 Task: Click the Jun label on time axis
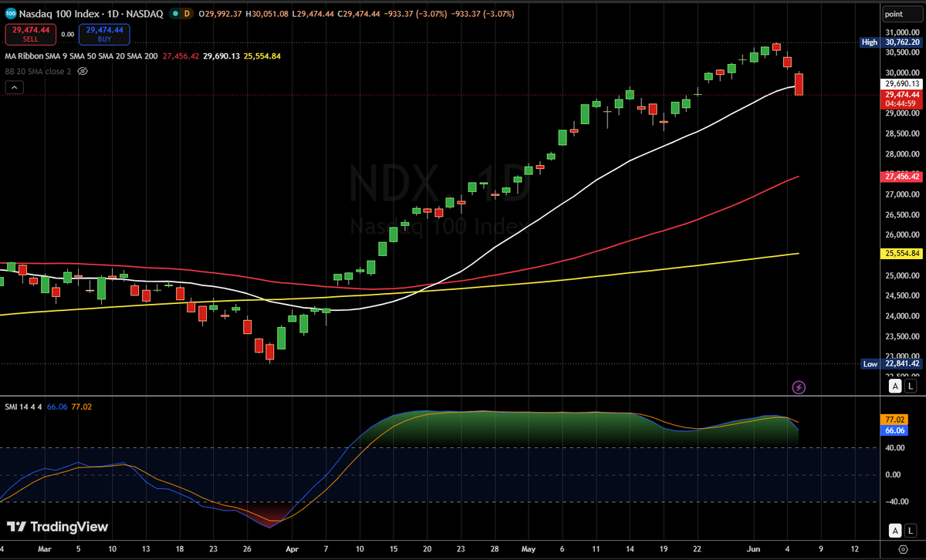755,551
